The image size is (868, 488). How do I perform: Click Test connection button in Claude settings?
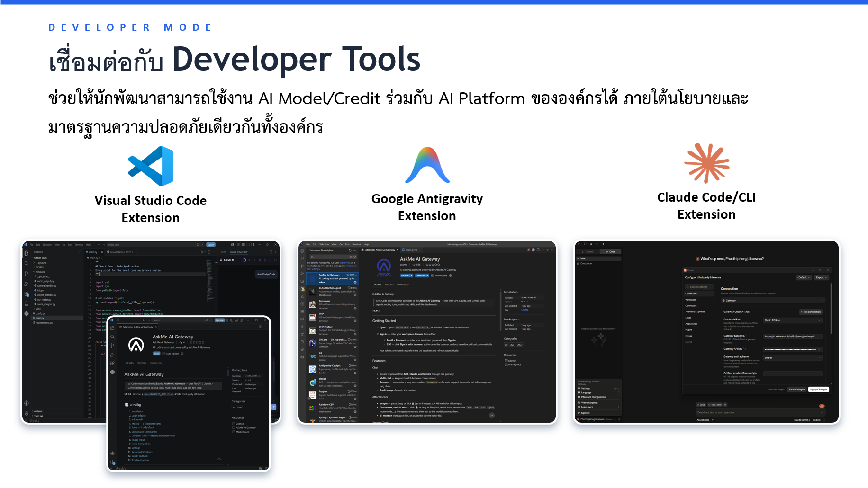pos(811,312)
